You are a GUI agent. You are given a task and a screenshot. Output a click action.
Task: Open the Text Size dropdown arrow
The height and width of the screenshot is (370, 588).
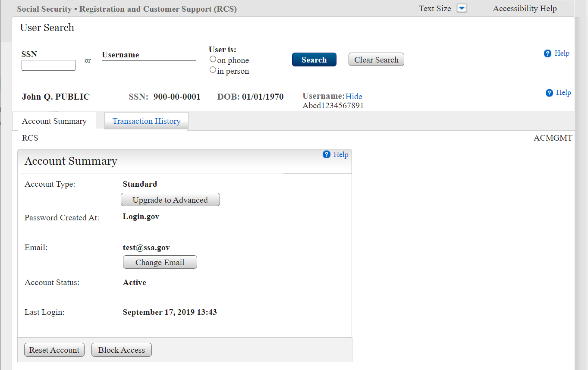462,9
